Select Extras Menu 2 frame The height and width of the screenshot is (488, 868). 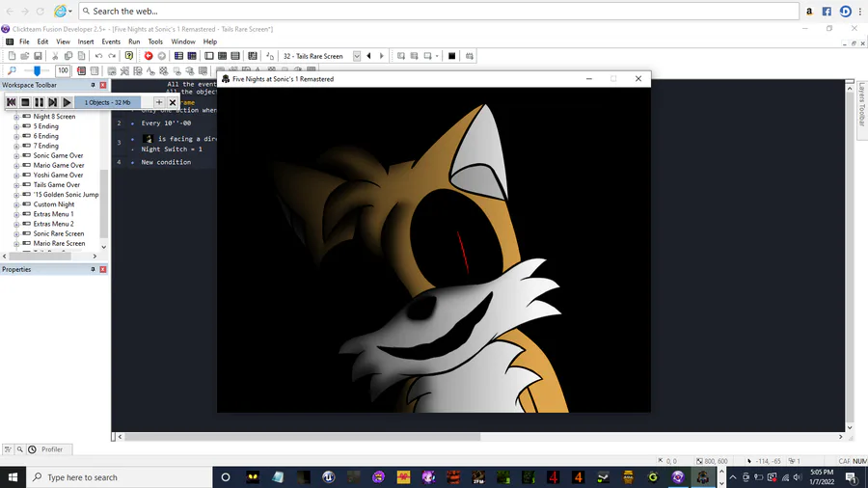(x=53, y=224)
